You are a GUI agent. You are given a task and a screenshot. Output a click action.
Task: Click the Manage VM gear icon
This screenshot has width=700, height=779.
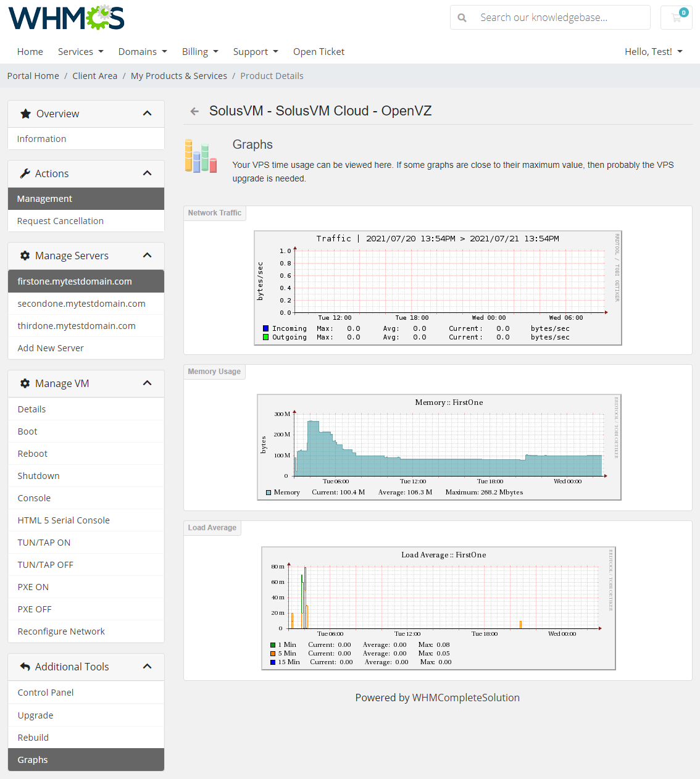(x=25, y=383)
